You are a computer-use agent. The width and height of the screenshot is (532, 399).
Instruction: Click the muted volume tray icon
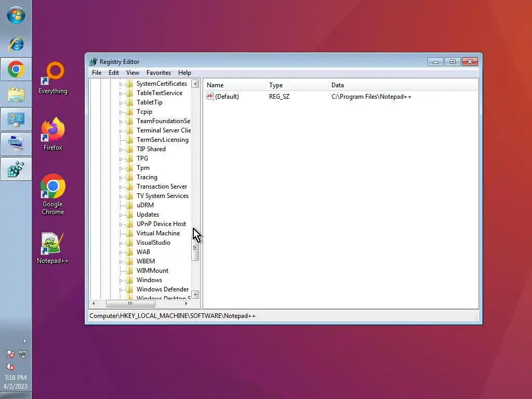coord(10,366)
